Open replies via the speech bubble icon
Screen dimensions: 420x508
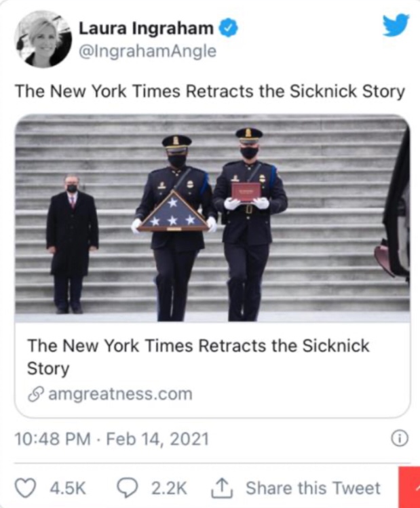click(128, 488)
